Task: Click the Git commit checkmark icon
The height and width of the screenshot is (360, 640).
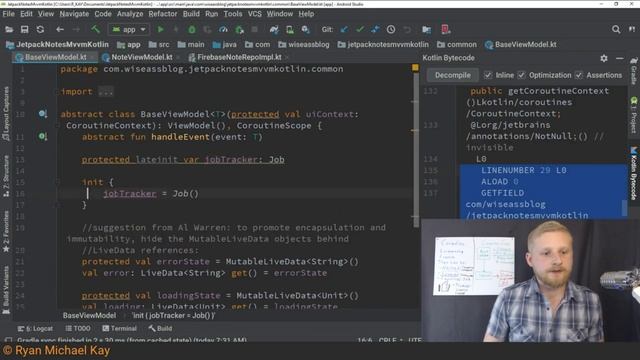Action: pos(360,29)
